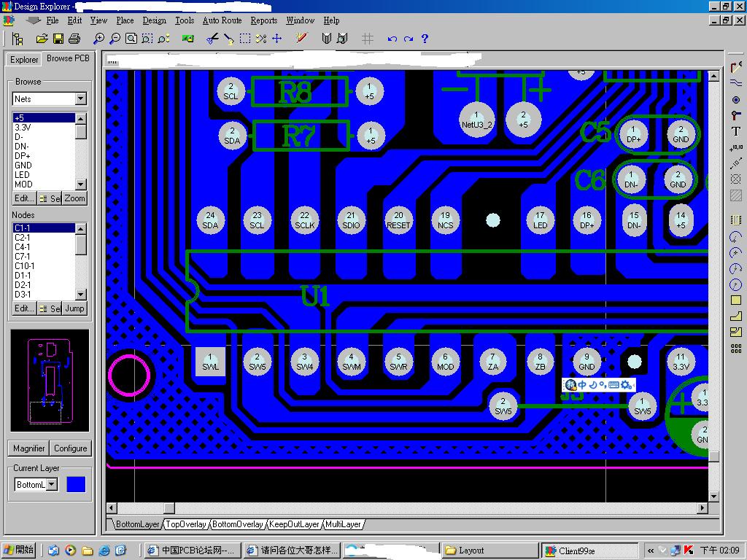Click the board overview mini-map
This screenshot has width=747, height=560.
(50, 380)
